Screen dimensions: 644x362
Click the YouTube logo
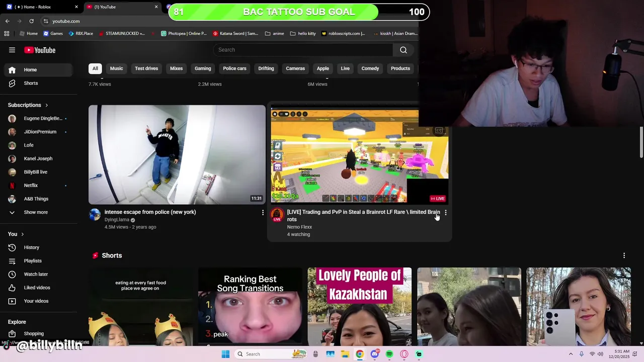click(x=40, y=50)
